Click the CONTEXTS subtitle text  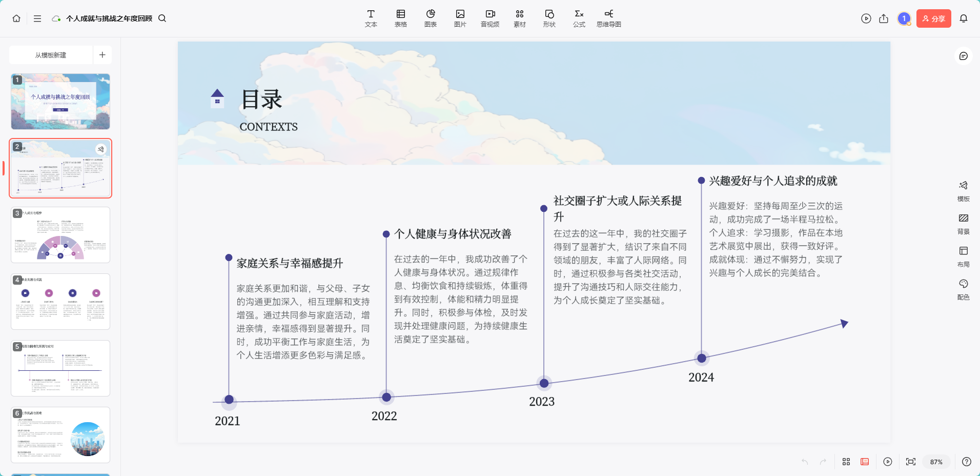269,127
